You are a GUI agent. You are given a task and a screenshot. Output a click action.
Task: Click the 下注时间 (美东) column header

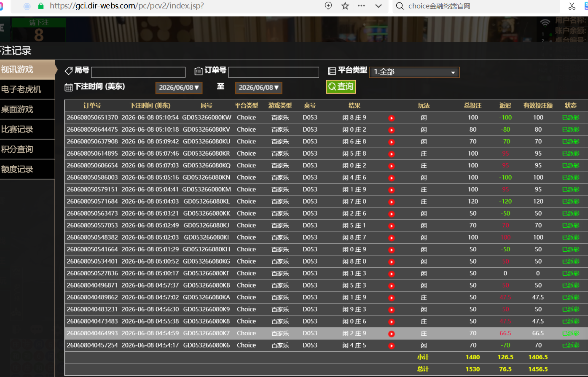150,106
